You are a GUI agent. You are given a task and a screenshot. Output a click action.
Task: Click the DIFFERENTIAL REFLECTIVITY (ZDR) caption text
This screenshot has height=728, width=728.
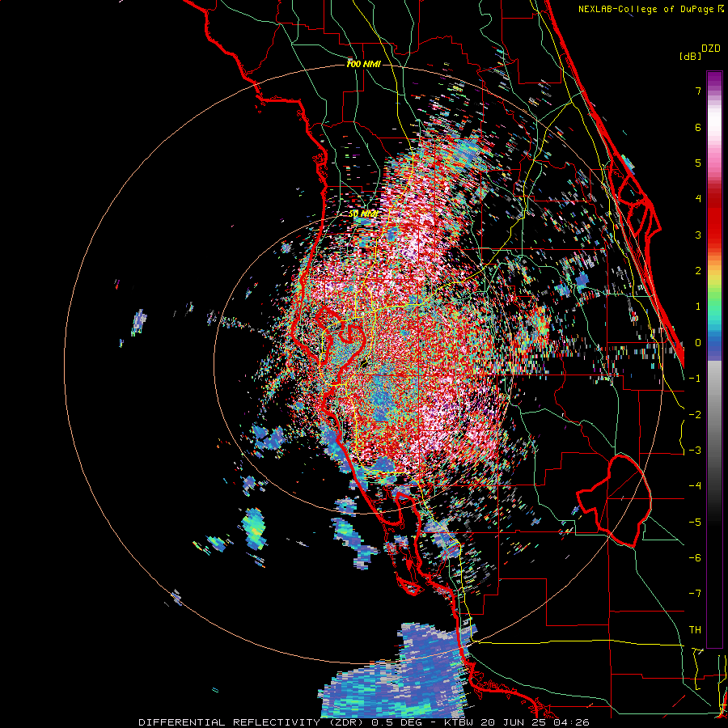(252, 722)
